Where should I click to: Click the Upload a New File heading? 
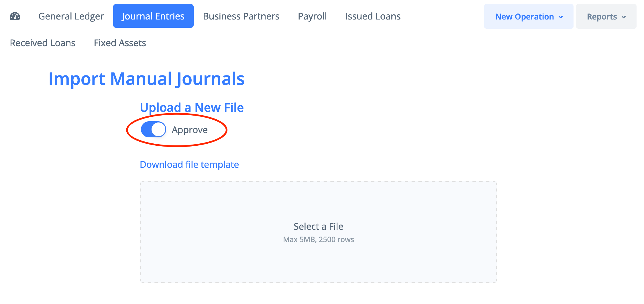click(x=192, y=108)
